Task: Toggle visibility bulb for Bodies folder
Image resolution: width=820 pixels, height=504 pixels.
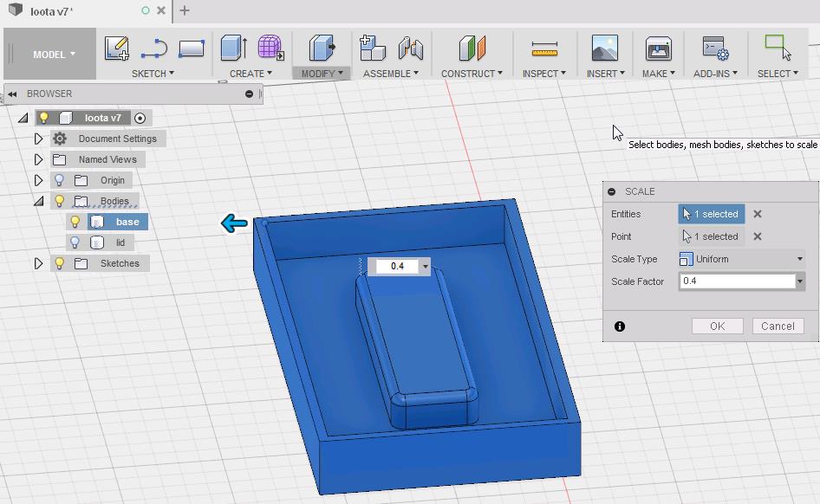Action: click(59, 201)
